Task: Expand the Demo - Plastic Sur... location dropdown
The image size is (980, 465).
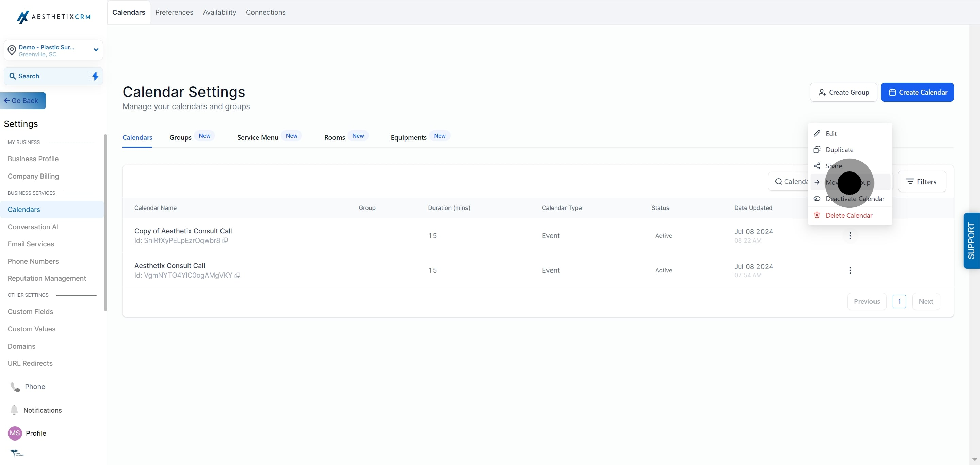Action: pyautogui.click(x=96, y=50)
